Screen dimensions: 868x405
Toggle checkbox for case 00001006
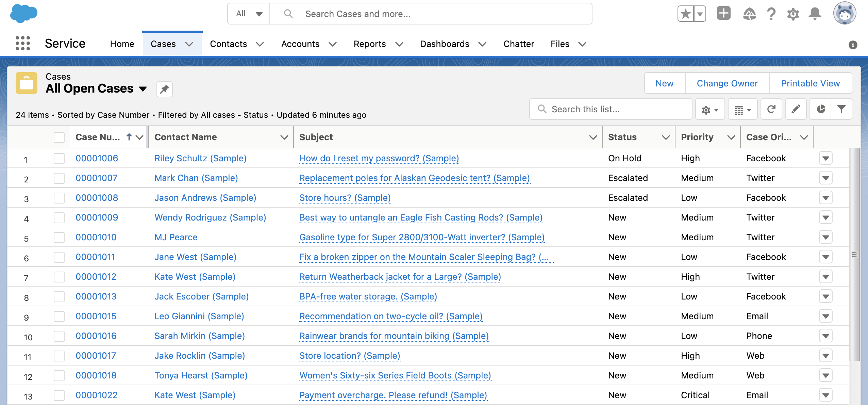(59, 158)
